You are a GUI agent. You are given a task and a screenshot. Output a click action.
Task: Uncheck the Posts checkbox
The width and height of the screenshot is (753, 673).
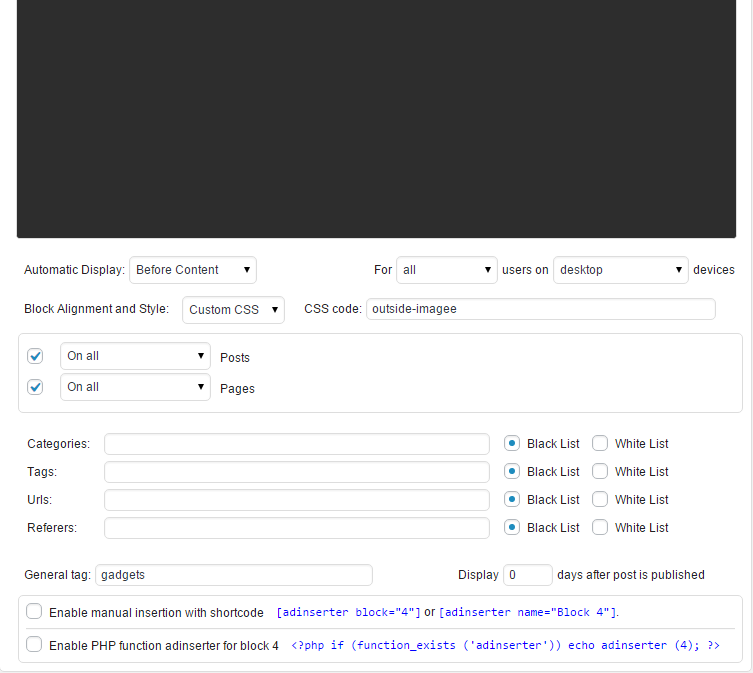[x=35, y=356]
